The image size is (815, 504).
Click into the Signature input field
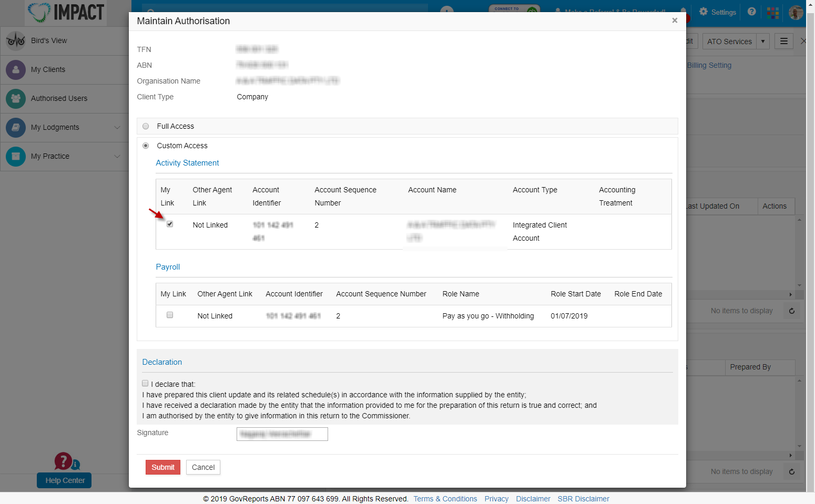[282, 434]
